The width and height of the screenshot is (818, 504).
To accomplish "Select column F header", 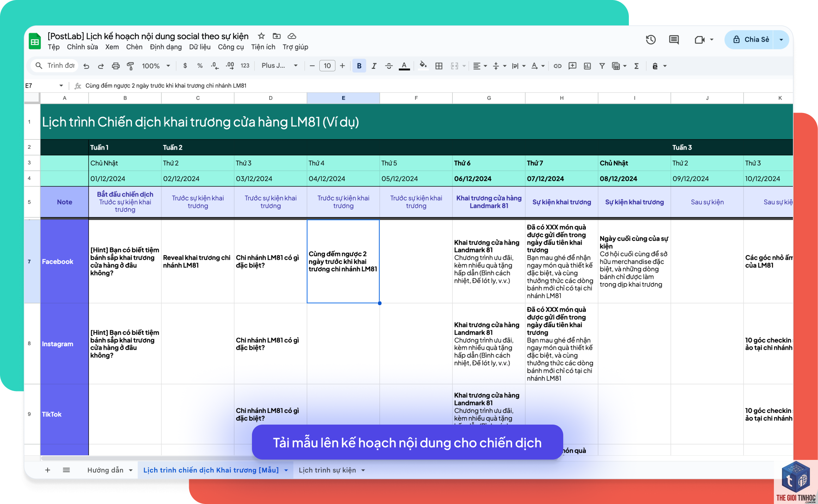I will pos(416,98).
